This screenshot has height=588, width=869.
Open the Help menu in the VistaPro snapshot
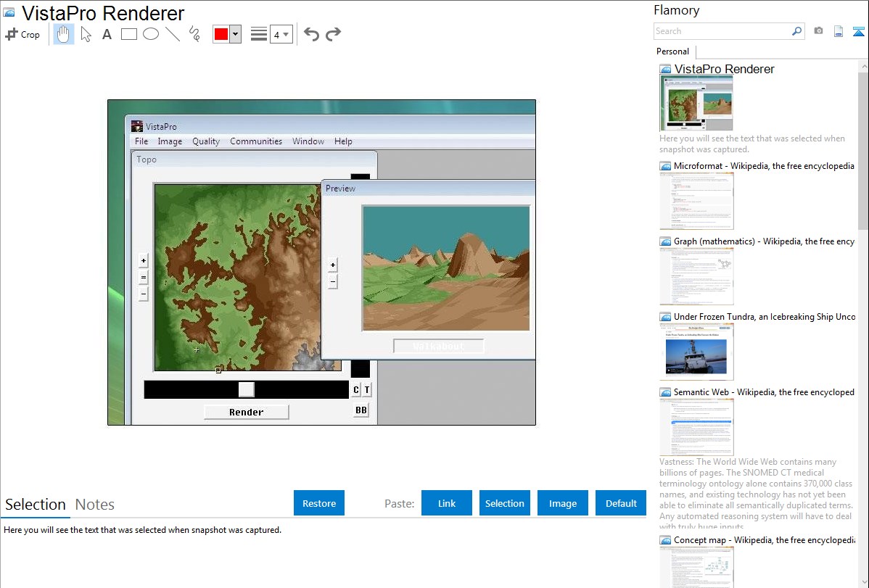(x=343, y=141)
